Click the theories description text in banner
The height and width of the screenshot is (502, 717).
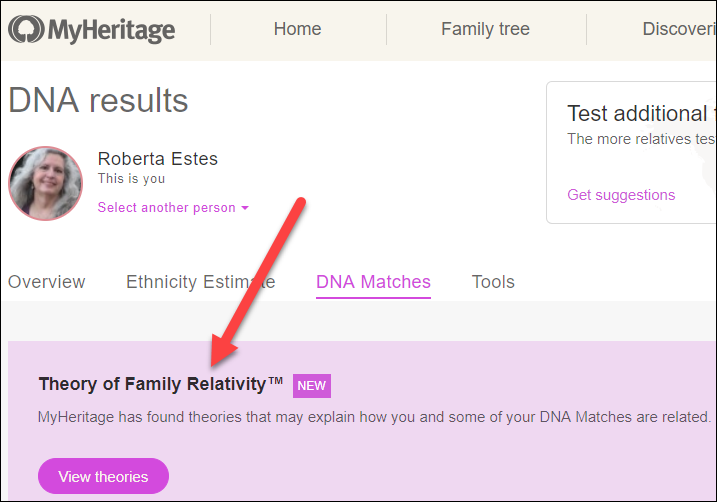pos(374,416)
